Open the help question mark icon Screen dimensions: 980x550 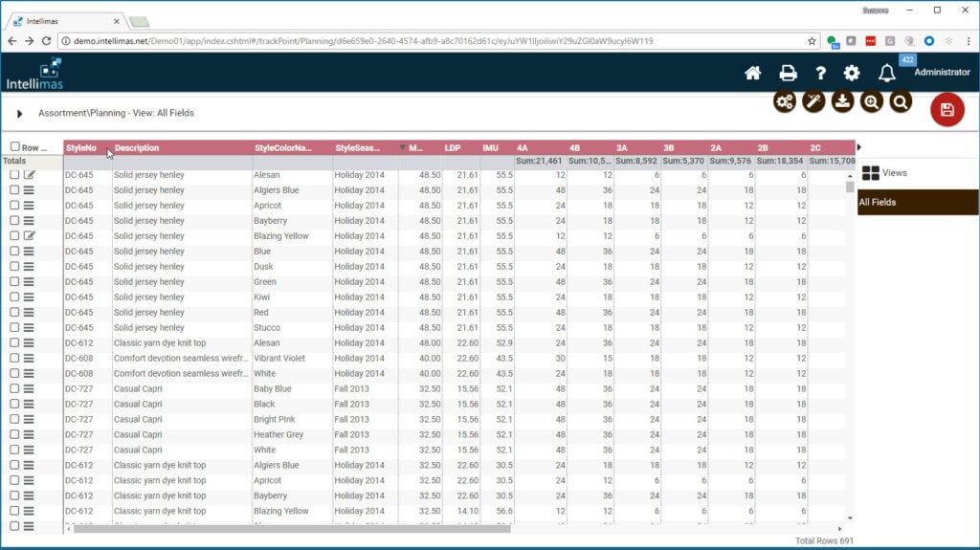820,73
